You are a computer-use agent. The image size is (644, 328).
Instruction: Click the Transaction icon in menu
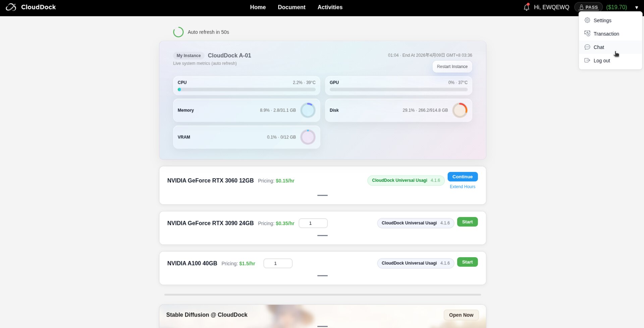coord(587,34)
